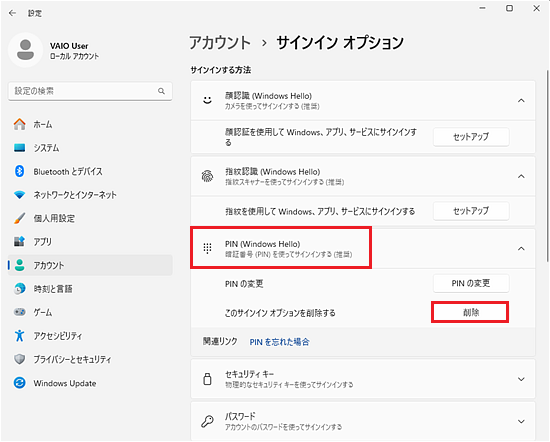550x442 pixels.
Task: Click the PIN (Windows Hello) title text
Action: (x=262, y=244)
